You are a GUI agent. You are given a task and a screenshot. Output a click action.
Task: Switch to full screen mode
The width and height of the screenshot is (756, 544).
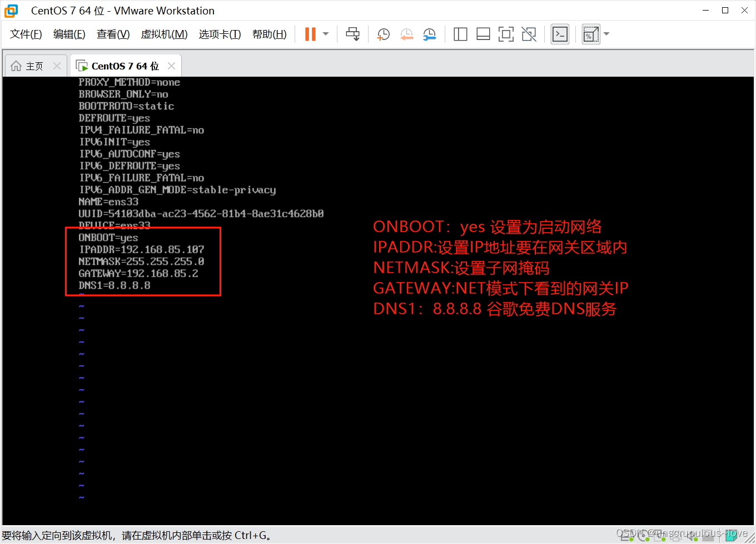click(x=506, y=34)
